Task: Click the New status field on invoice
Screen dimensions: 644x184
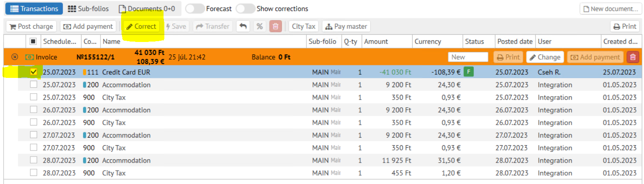Action: [x=468, y=57]
